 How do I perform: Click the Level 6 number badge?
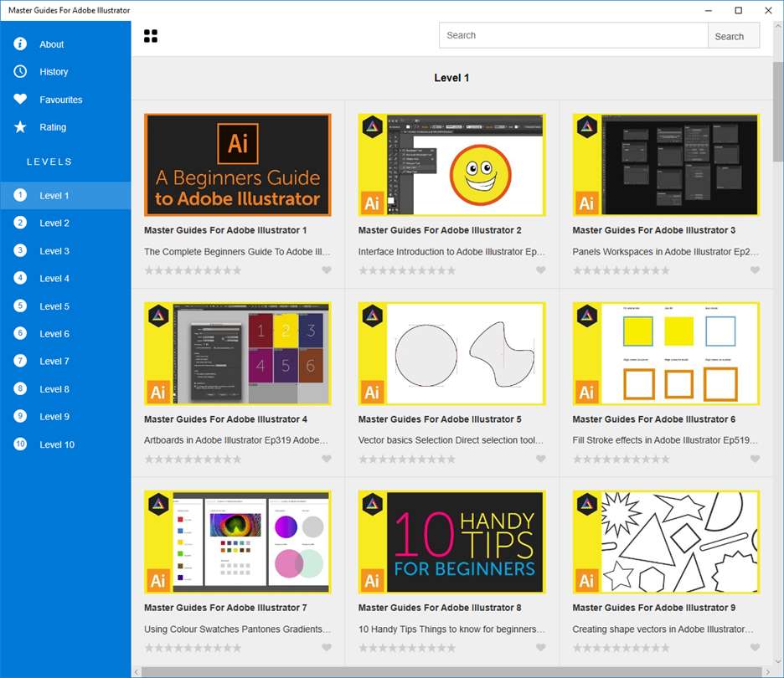click(x=20, y=333)
